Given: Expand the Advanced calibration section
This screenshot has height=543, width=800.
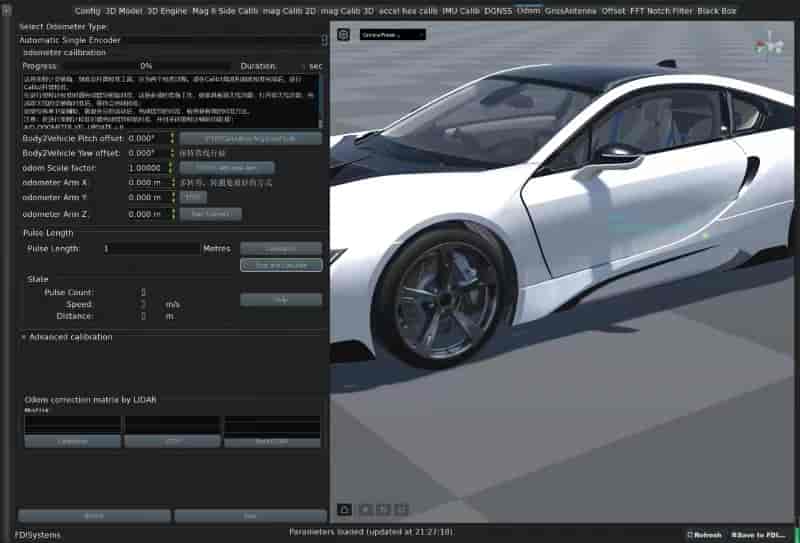Looking at the screenshot, I should pyautogui.click(x=24, y=337).
